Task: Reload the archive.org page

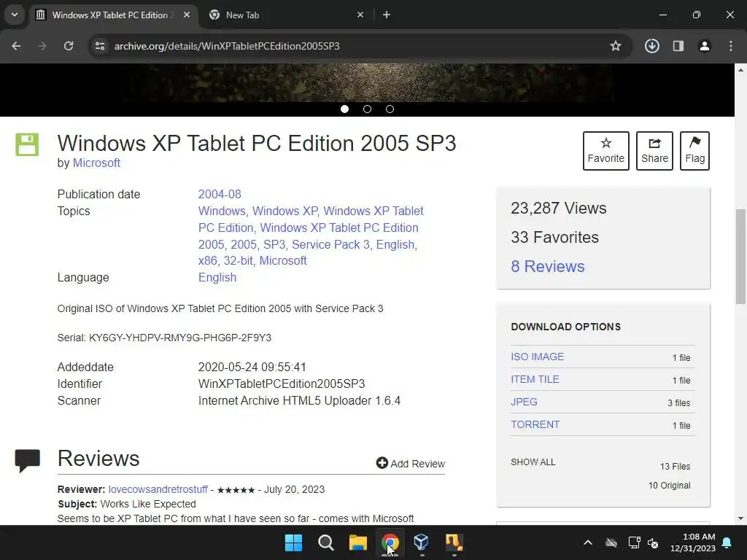Action: pyautogui.click(x=69, y=46)
